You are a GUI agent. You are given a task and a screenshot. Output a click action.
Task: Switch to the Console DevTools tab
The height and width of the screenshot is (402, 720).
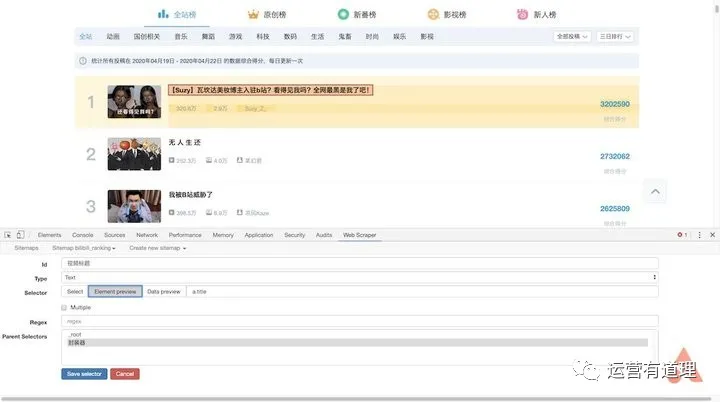[x=83, y=235]
